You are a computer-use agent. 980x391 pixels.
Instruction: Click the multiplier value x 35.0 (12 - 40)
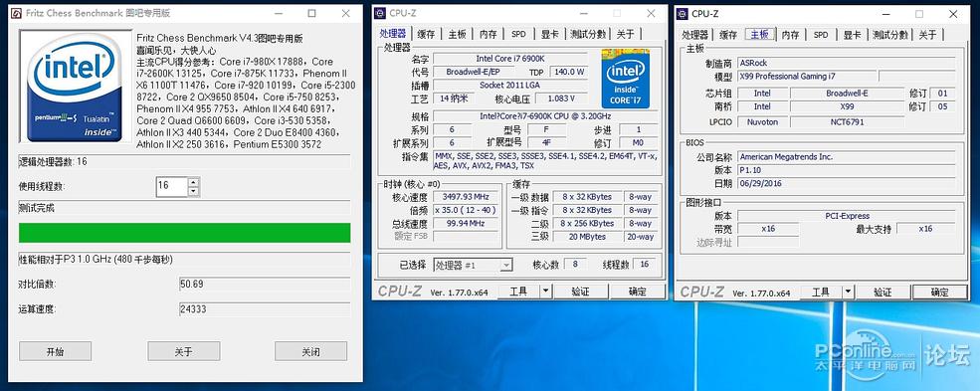(x=466, y=210)
